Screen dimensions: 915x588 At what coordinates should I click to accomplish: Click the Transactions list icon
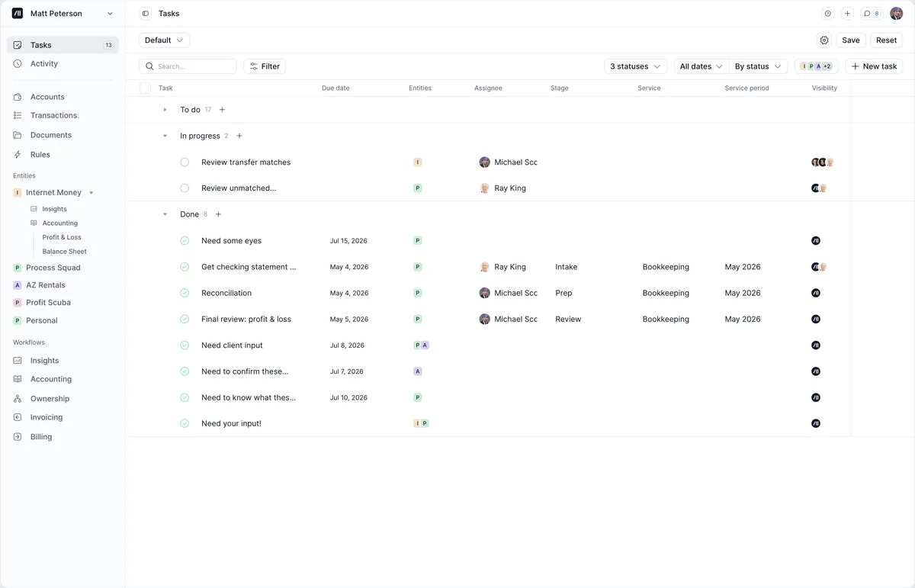[x=18, y=116]
